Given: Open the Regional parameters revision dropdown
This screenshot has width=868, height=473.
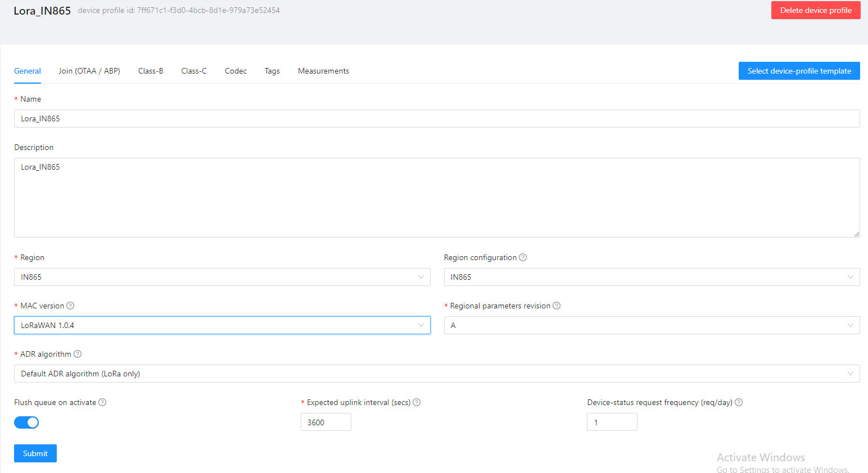Looking at the screenshot, I should (x=652, y=325).
